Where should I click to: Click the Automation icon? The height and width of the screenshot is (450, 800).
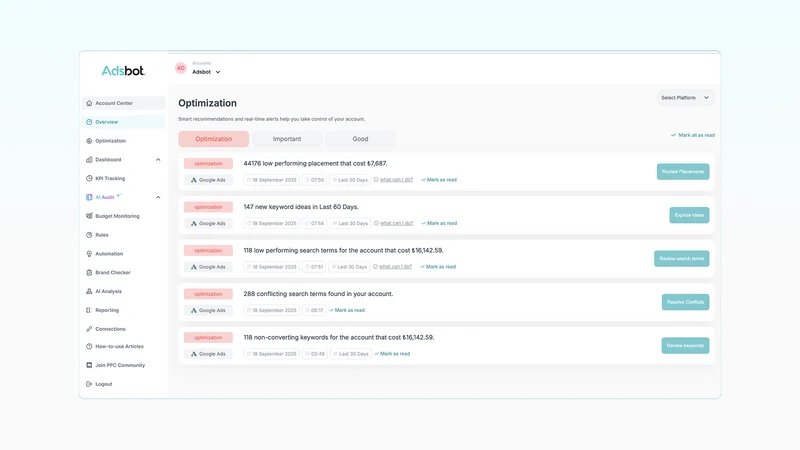pyautogui.click(x=89, y=254)
